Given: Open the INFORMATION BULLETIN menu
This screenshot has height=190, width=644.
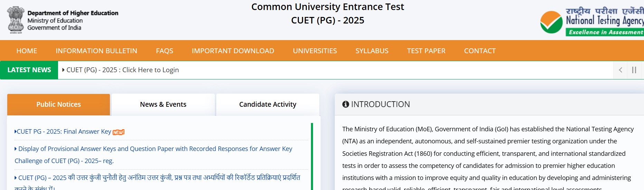Looking at the screenshot, I should click(96, 51).
